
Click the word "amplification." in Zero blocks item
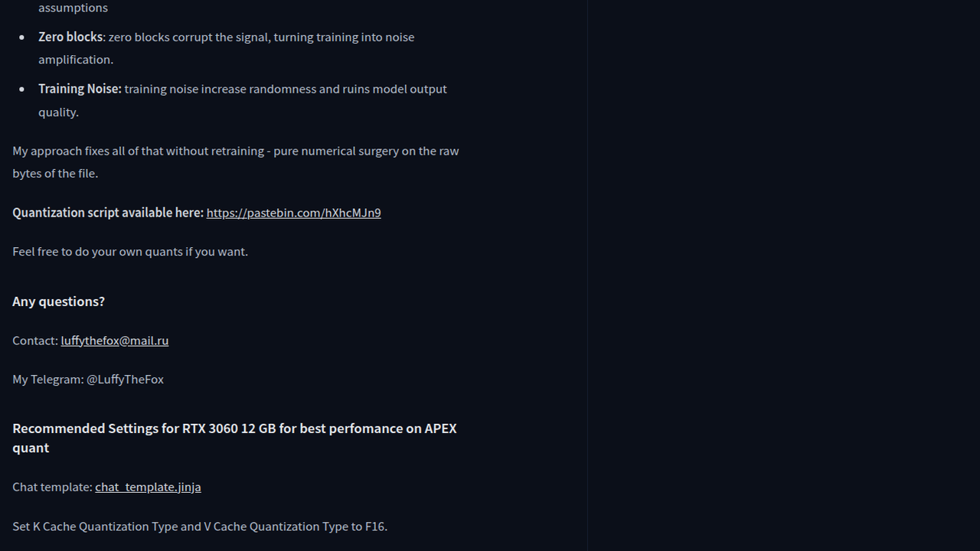[x=76, y=60]
